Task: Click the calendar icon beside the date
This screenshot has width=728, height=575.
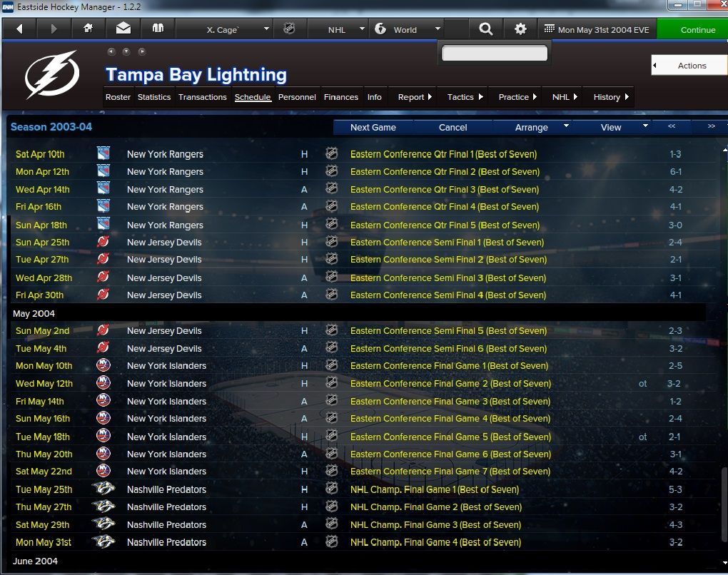Action: click(x=550, y=29)
